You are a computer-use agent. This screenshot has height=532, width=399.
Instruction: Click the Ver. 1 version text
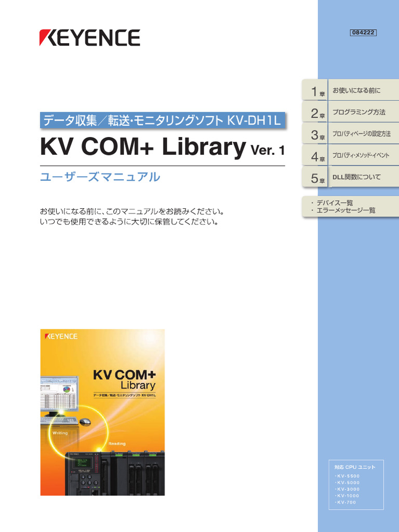click(x=268, y=150)
